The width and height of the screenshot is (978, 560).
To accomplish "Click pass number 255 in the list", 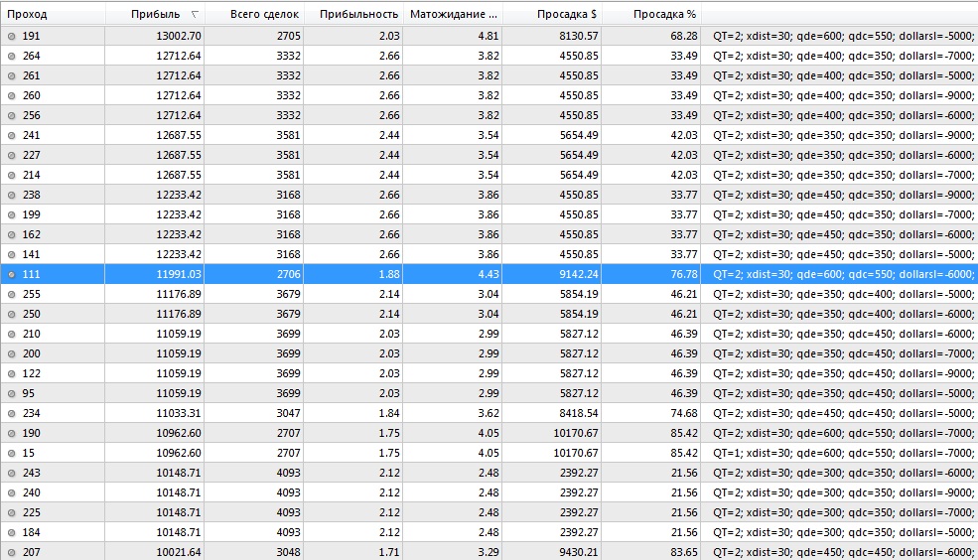I will 31,294.
